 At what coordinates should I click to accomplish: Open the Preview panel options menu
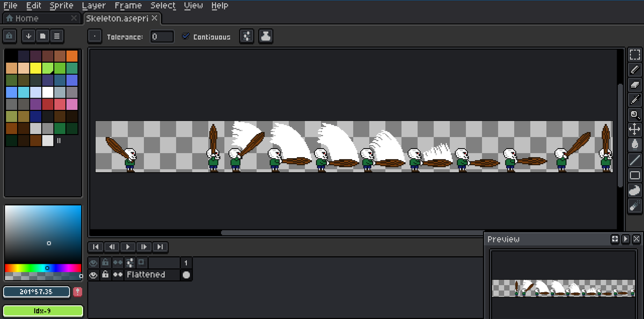click(626, 239)
